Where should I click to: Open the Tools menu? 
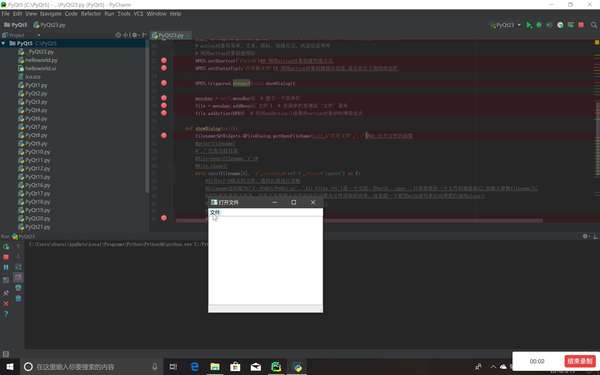124,14
